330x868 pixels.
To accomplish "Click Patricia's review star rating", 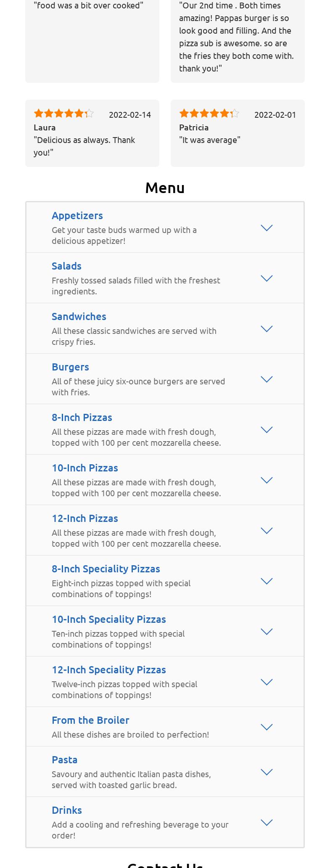I will (x=209, y=114).
